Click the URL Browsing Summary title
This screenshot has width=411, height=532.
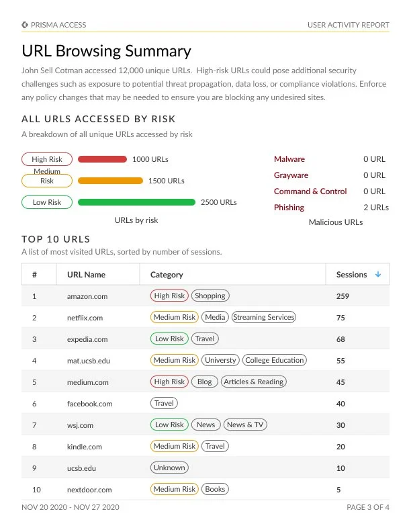click(x=107, y=51)
